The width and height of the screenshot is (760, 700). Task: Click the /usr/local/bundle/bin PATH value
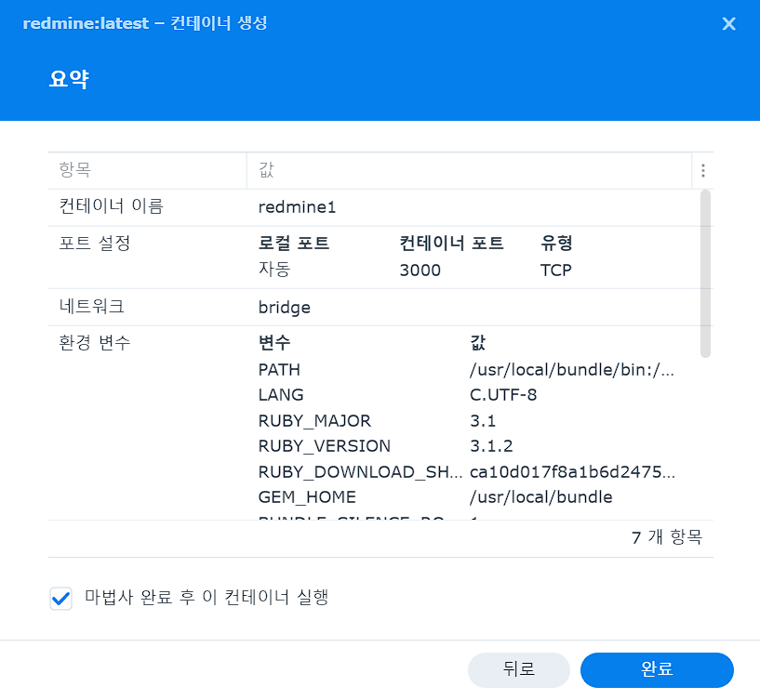coord(572,370)
